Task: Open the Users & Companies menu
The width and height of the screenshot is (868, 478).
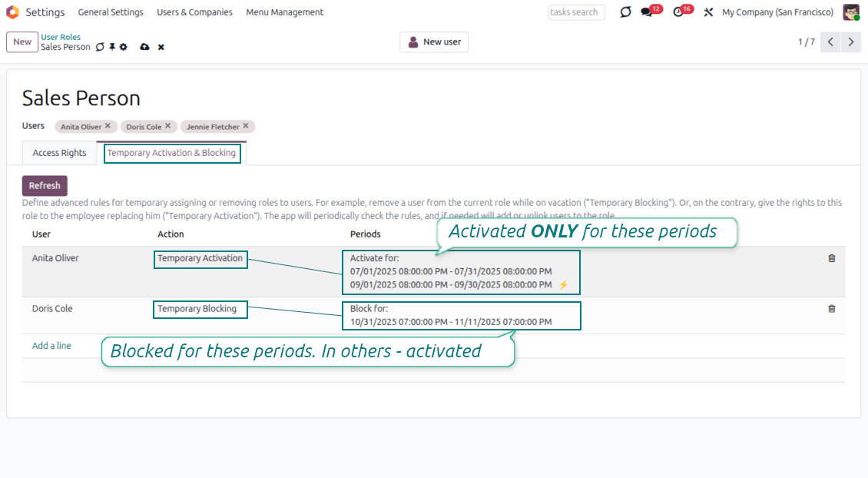Action: click(194, 12)
